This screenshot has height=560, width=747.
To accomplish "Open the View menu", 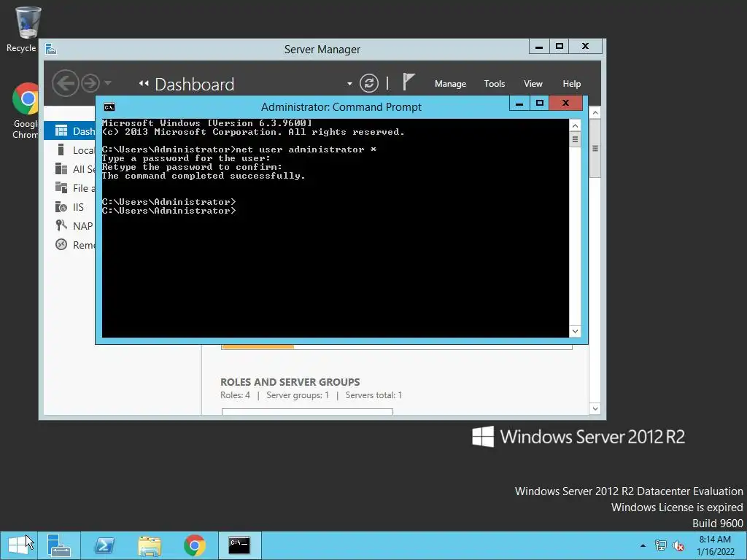I will pyautogui.click(x=533, y=84).
